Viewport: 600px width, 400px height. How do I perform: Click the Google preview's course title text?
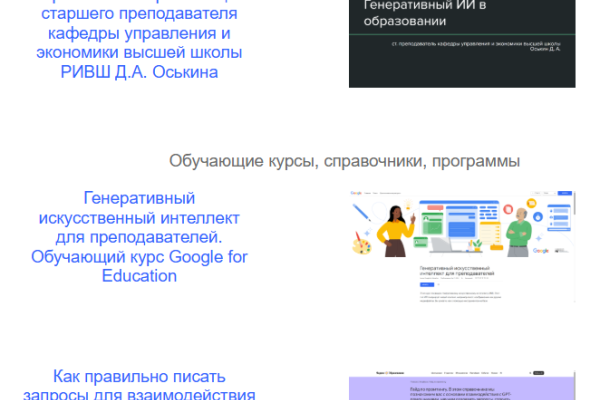(x=458, y=271)
